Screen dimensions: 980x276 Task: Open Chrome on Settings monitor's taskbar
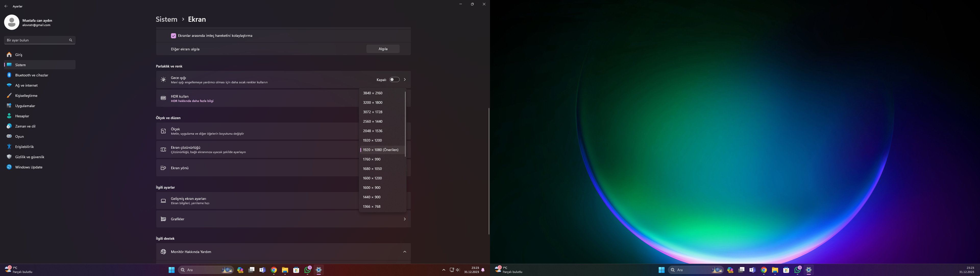pyautogui.click(x=274, y=270)
